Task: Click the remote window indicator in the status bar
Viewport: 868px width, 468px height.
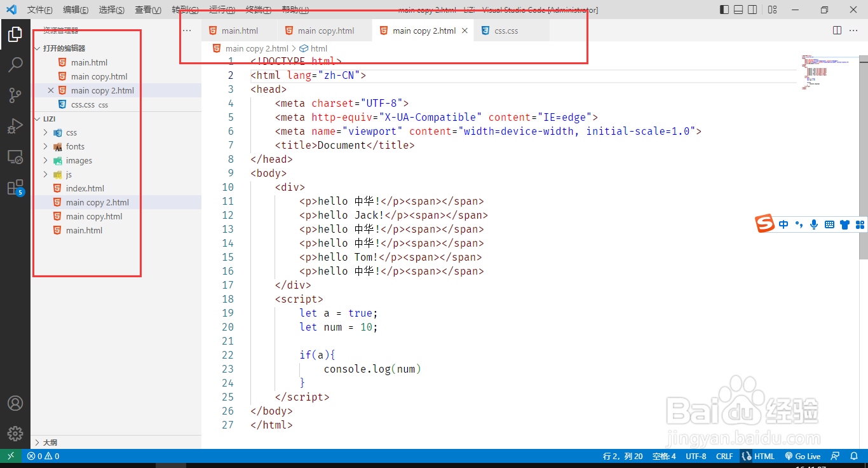Action: click(11, 456)
